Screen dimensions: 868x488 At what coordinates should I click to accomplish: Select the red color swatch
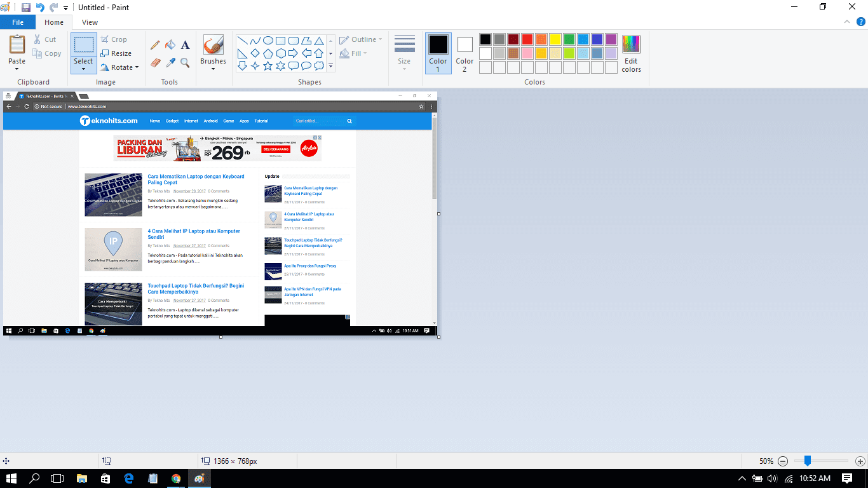[x=527, y=39]
